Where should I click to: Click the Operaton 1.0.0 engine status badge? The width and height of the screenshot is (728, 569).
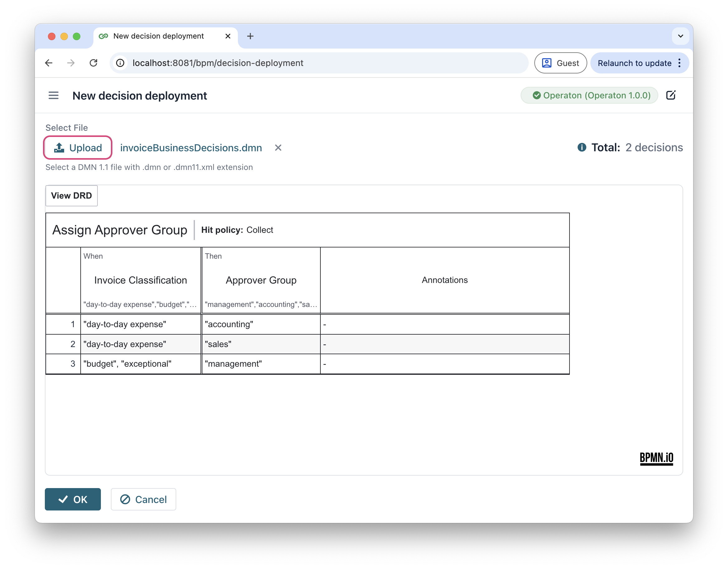(x=589, y=95)
